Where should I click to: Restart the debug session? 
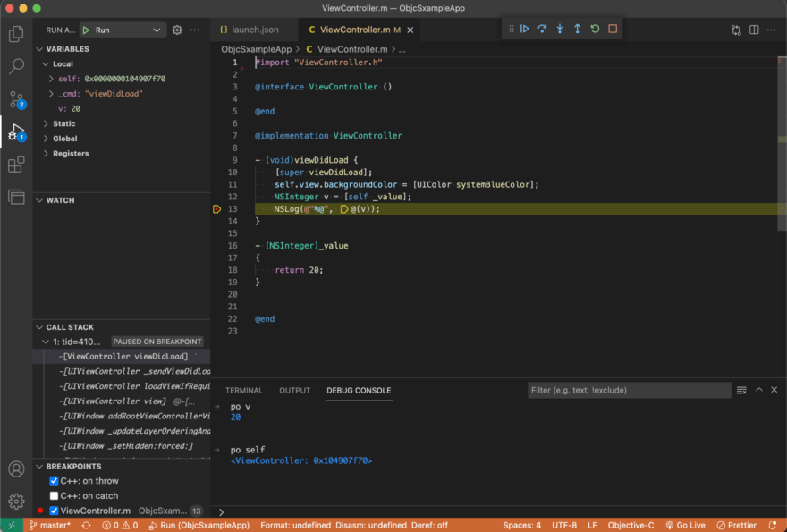595,29
